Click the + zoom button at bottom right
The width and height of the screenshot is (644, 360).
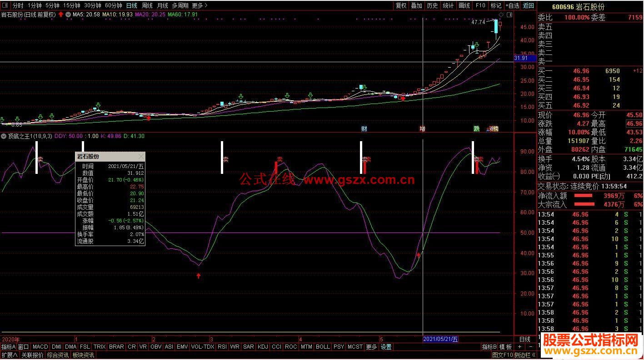tap(519, 347)
